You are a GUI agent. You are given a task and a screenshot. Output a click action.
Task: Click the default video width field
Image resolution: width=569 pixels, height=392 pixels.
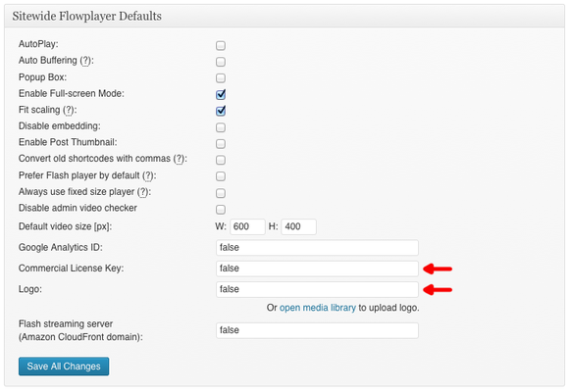pos(247,226)
